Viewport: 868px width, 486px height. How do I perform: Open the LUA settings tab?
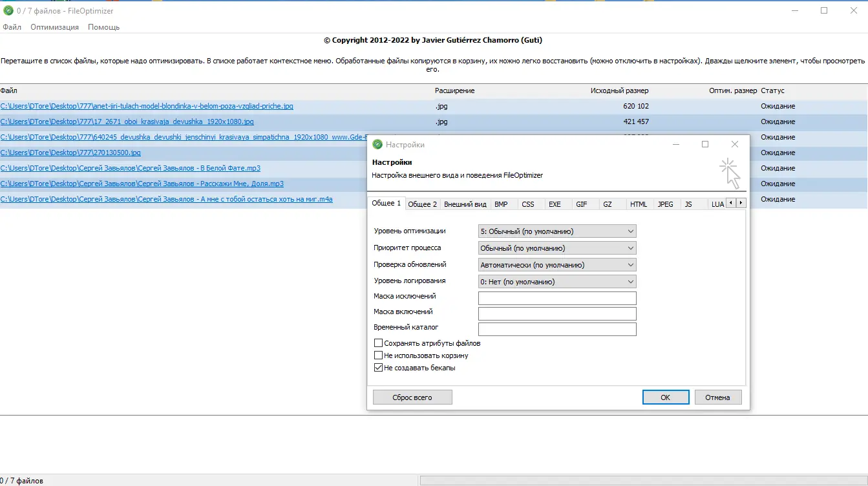coord(717,204)
